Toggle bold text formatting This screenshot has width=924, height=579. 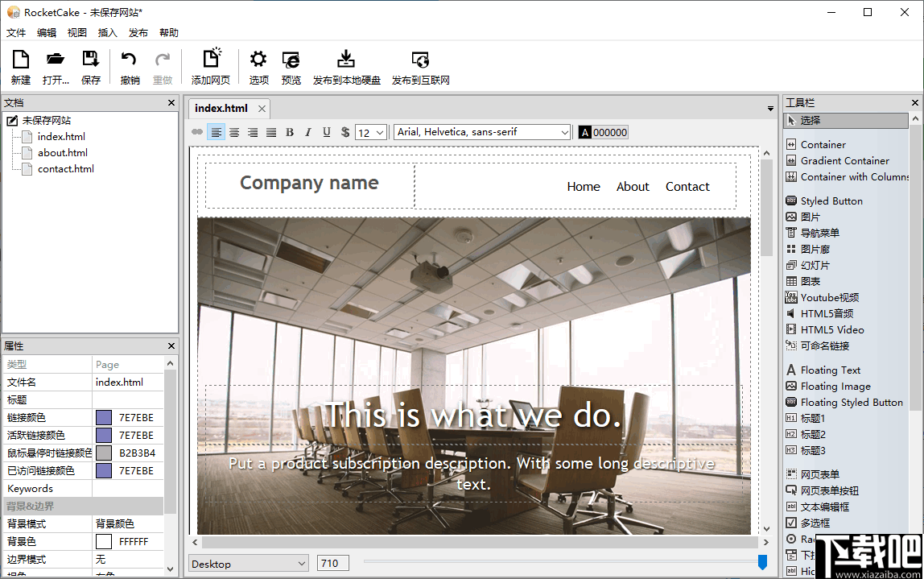(x=290, y=133)
